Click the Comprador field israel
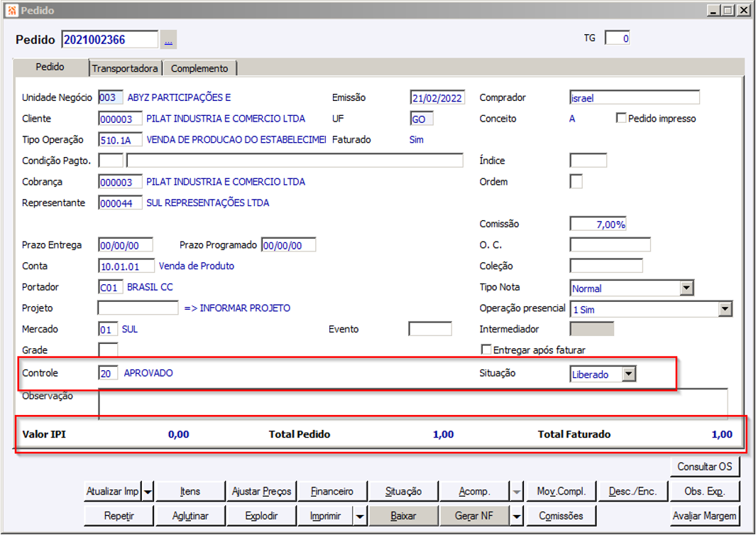The height and width of the screenshot is (535, 756). click(635, 97)
